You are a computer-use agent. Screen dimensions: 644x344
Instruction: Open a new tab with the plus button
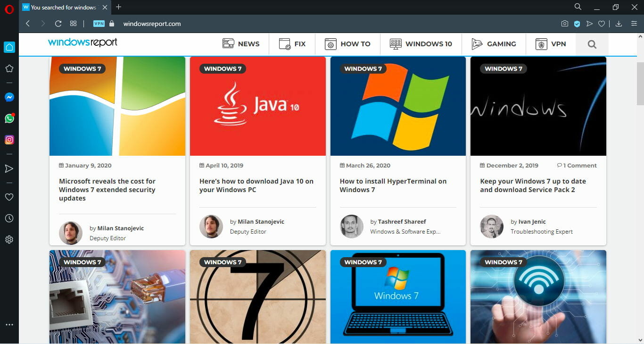pyautogui.click(x=119, y=7)
